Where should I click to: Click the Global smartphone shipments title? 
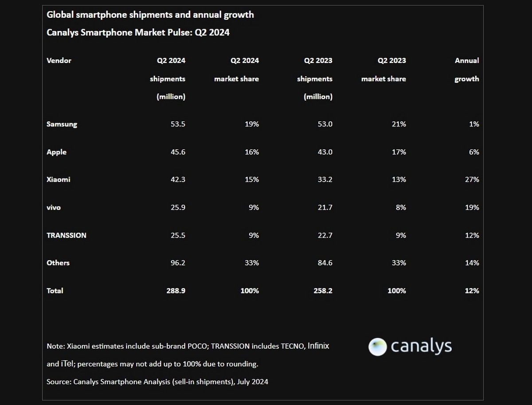150,15
